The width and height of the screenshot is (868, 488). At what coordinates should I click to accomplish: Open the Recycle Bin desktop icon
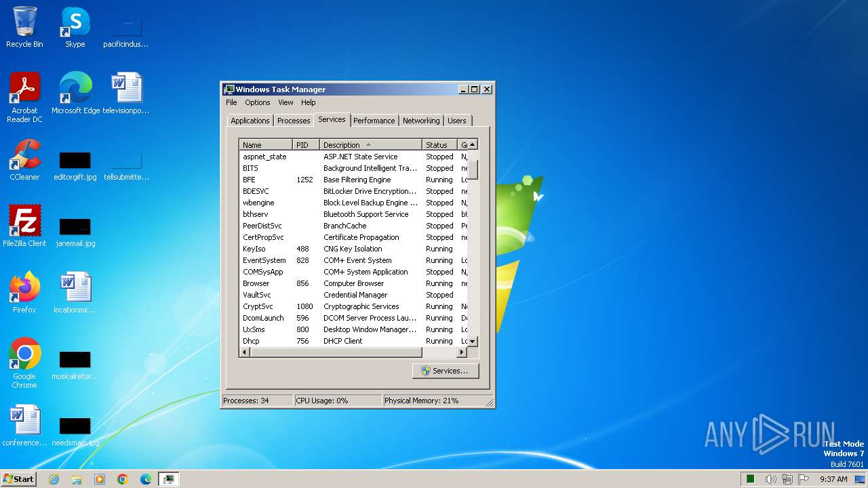tap(24, 27)
